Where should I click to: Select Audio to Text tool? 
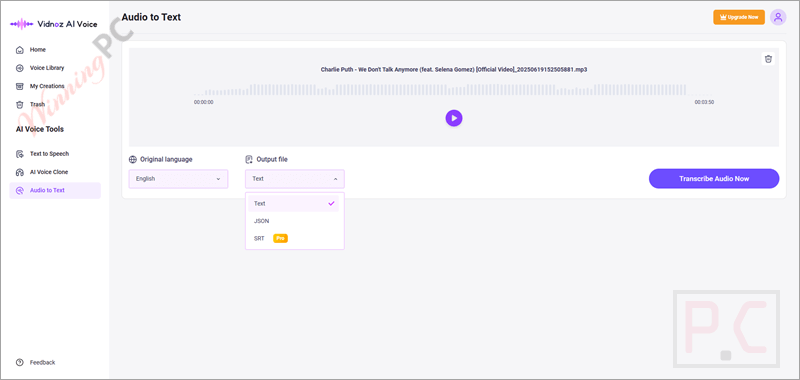(55, 190)
